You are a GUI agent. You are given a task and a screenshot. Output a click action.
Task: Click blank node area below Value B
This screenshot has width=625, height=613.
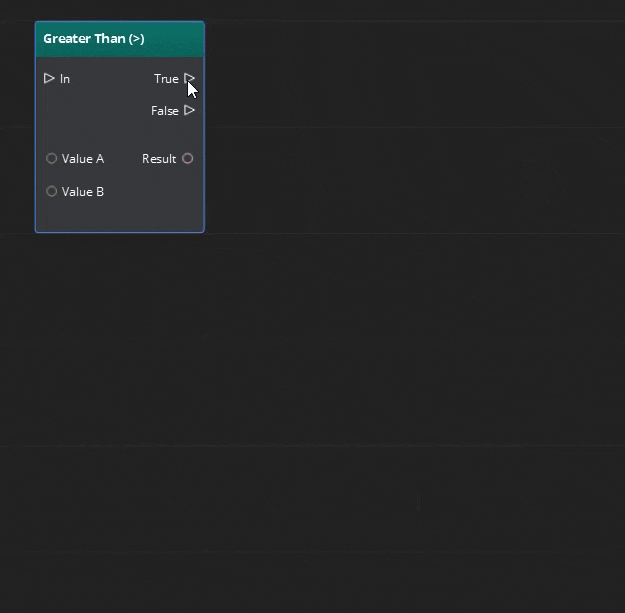point(120,215)
